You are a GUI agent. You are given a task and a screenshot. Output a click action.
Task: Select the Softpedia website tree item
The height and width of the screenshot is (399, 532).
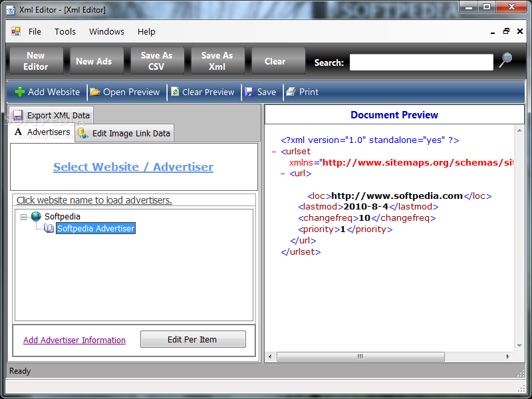[63, 217]
